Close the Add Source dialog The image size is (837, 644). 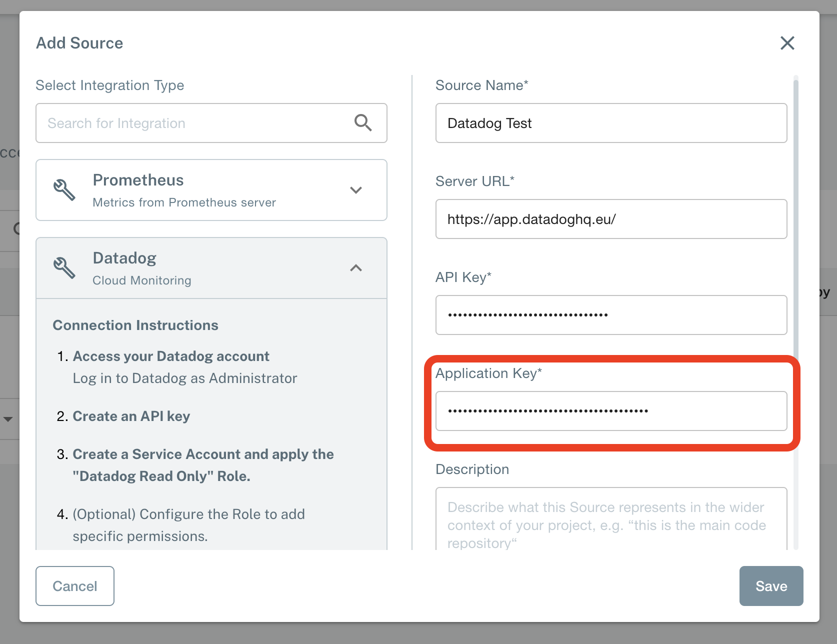click(x=787, y=43)
